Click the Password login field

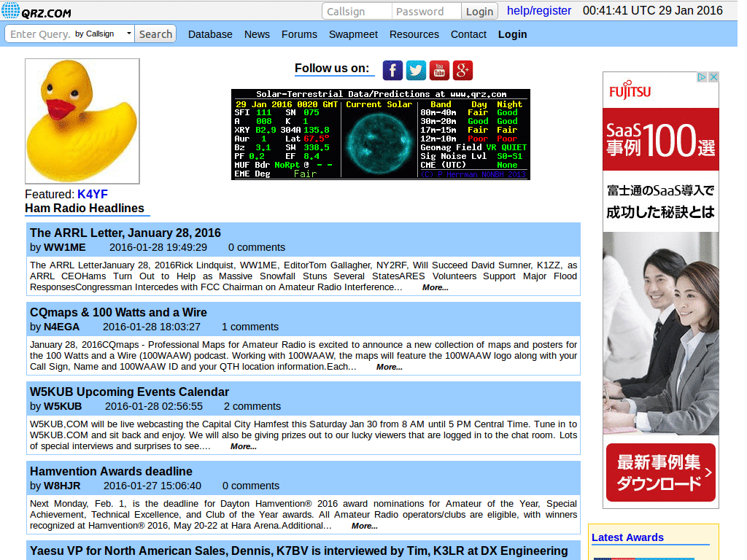(426, 12)
